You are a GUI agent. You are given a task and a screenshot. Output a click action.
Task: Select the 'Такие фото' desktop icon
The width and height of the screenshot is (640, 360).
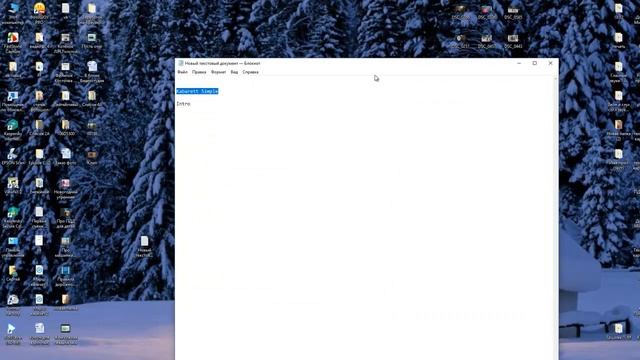[x=65, y=156]
